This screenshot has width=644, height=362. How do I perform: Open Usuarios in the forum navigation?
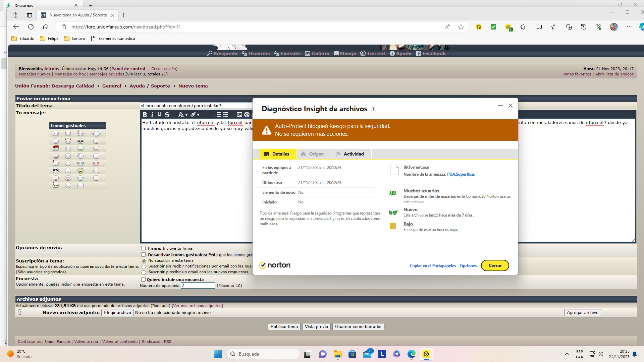coord(256,53)
